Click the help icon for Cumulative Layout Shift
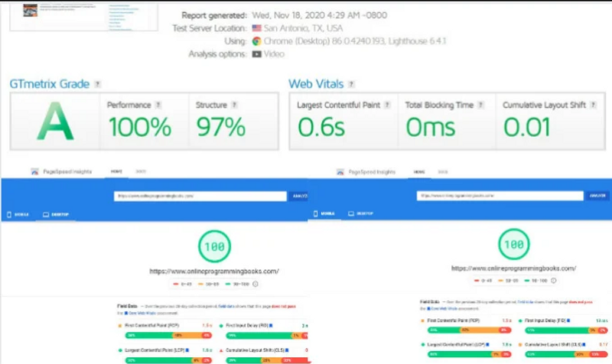 (594, 105)
